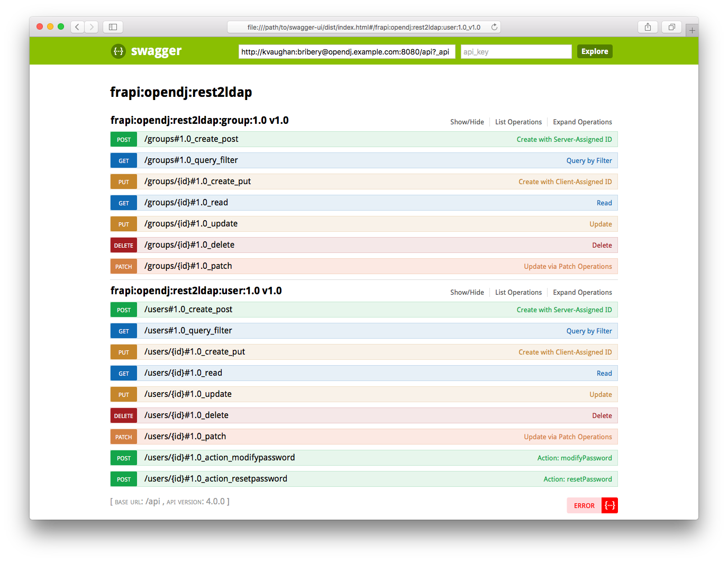
Task: Expand PUT /users/{id}#1.0_create_put operation
Action: click(364, 352)
